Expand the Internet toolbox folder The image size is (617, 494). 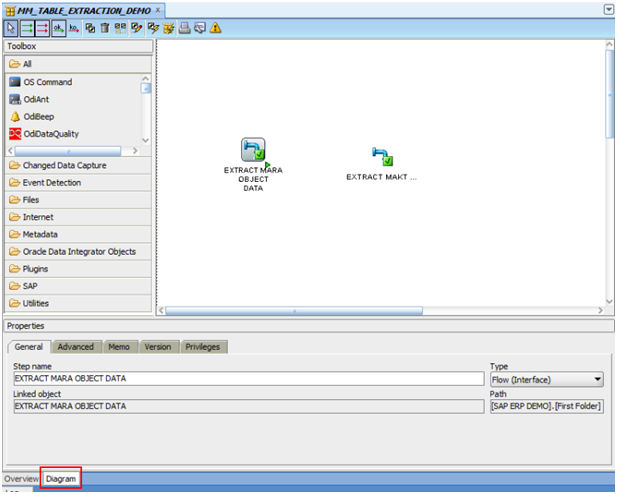pyautogui.click(x=78, y=217)
